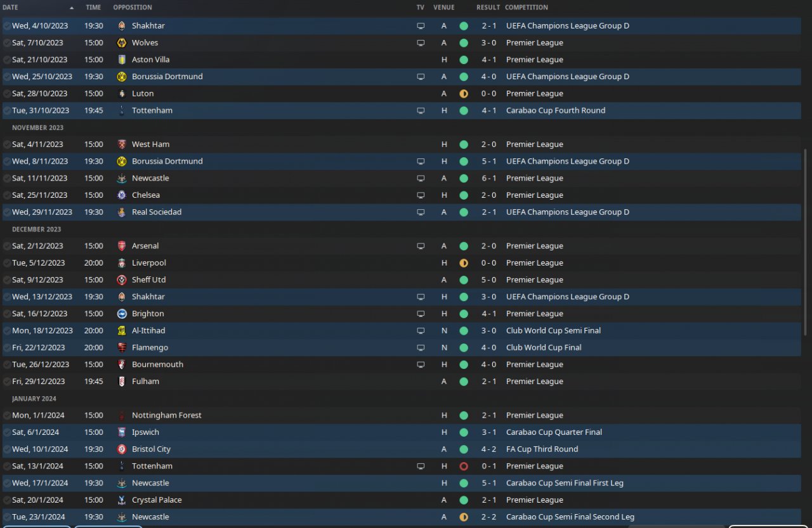812x528 pixels.
Task: Click the Borussia Dortmund badge on 25/10/2023
Action: 122,77
